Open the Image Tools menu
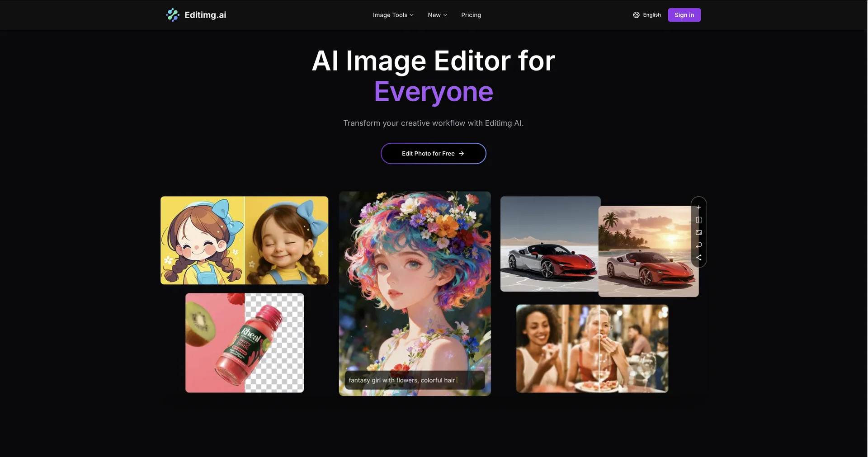Screen dimensions: 868x457 [393, 15]
